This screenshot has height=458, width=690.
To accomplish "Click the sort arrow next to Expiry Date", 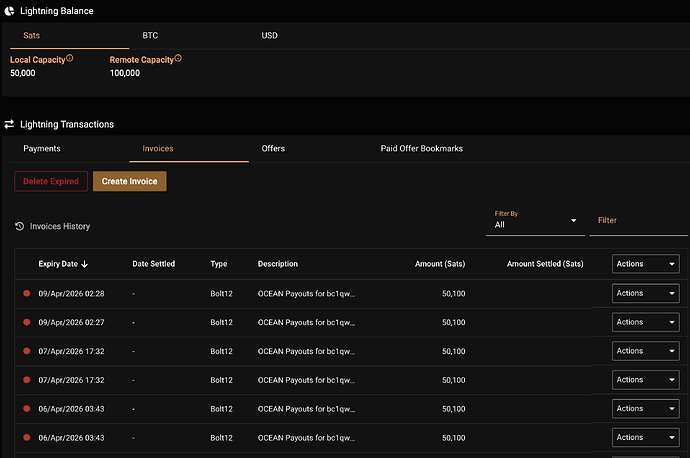I will [84, 264].
